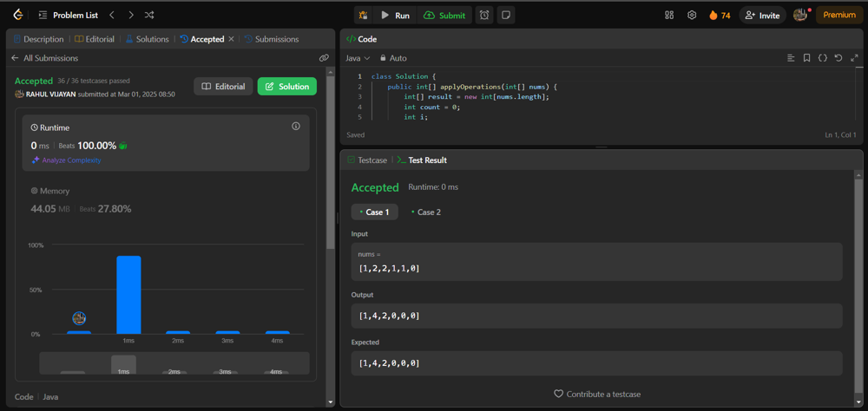This screenshot has width=868, height=411.
Task: Pick a random problem with shuffle icon
Action: [x=149, y=15]
